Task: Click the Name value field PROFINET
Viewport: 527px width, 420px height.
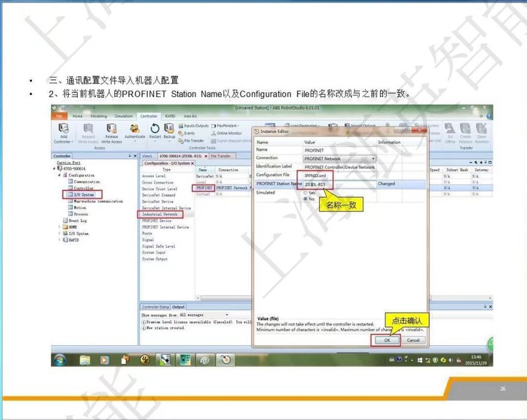Action: click(339, 150)
